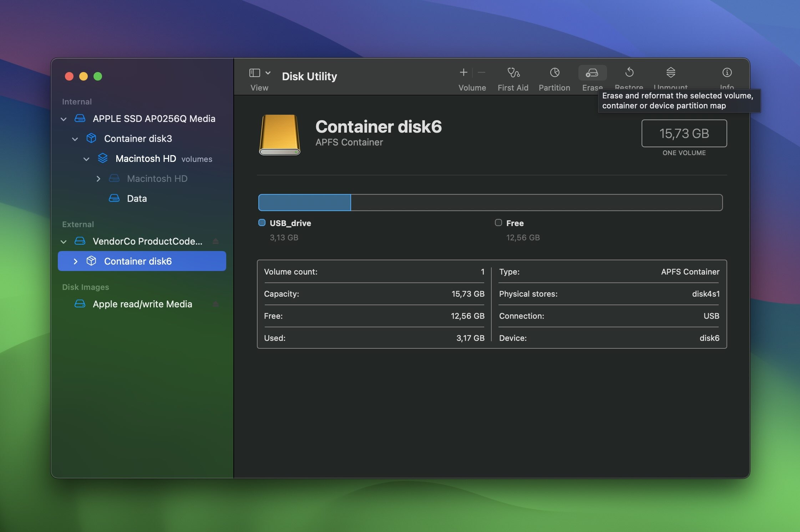Add a volume with the plus icon

coord(463,72)
